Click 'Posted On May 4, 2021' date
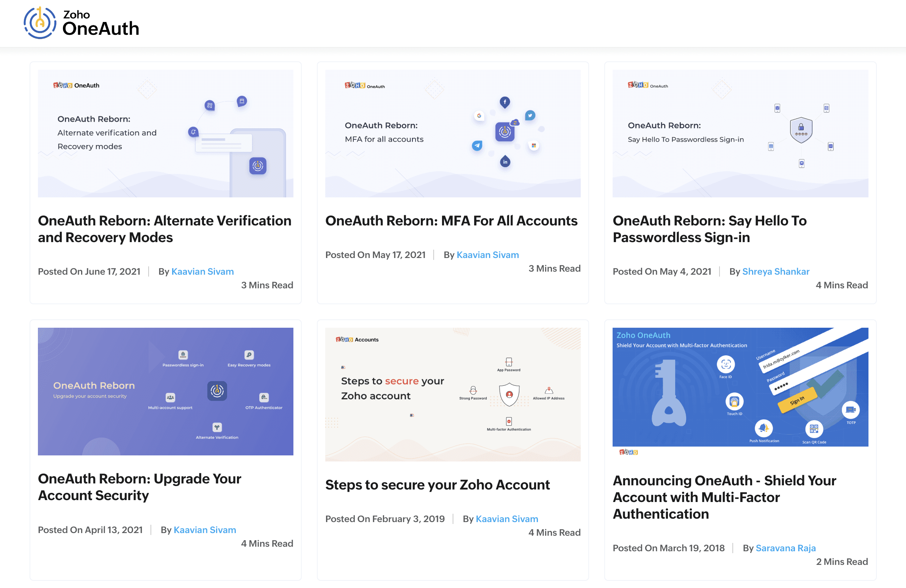This screenshot has height=588, width=906. (662, 272)
